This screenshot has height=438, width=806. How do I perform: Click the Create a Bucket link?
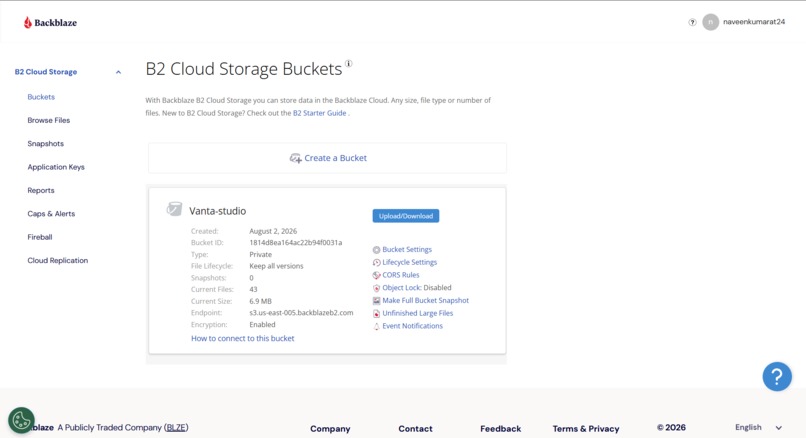pos(335,158)
